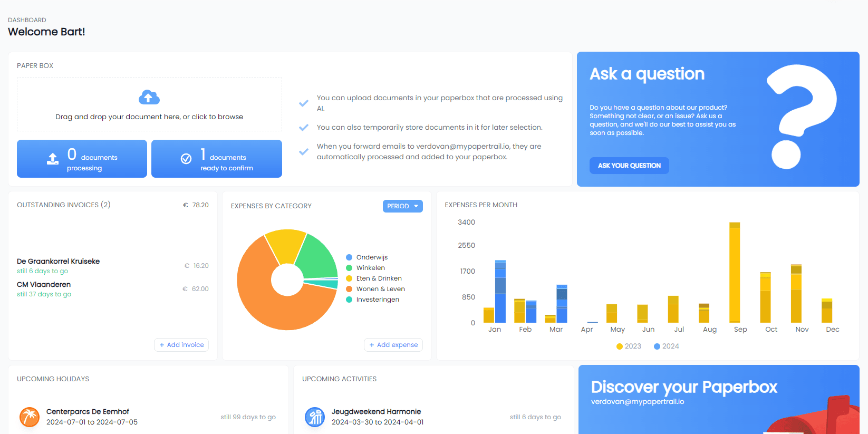The height and width of the screenshot is (434, 868).
Task: Click the red mailbox illustration
Action: (823, 419)
